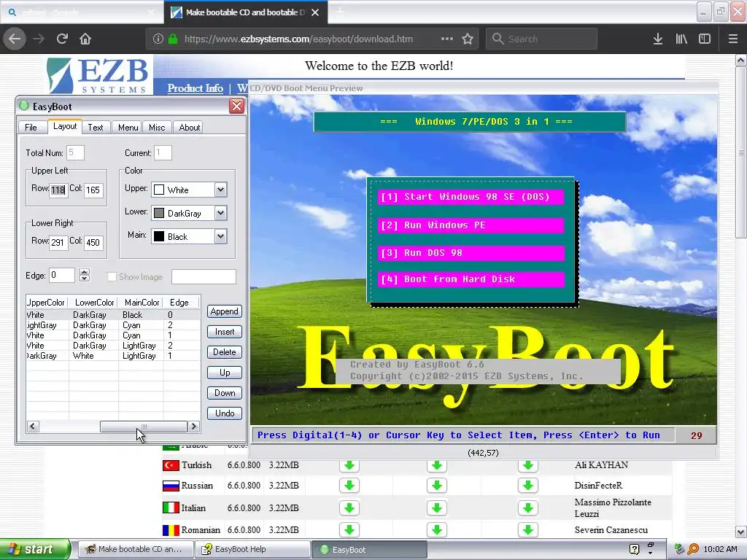The image size is (747, 560).
Task: Click the Upper Left Row input field
Action: 58,190
